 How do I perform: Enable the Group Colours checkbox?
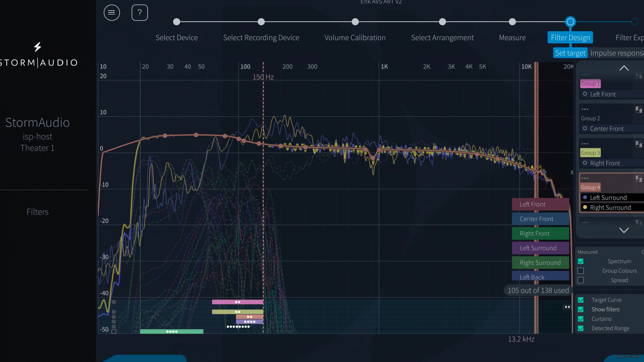tap(581, 271)
